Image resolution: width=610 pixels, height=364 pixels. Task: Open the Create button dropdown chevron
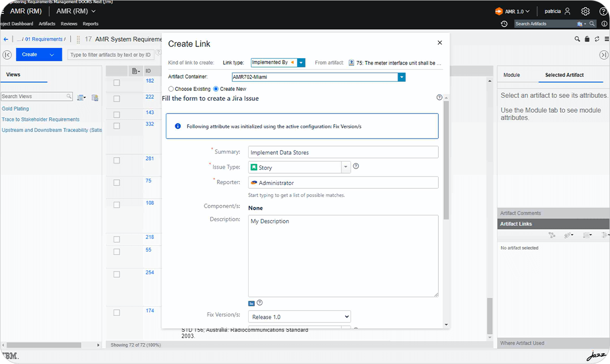(x=52, y=55)
